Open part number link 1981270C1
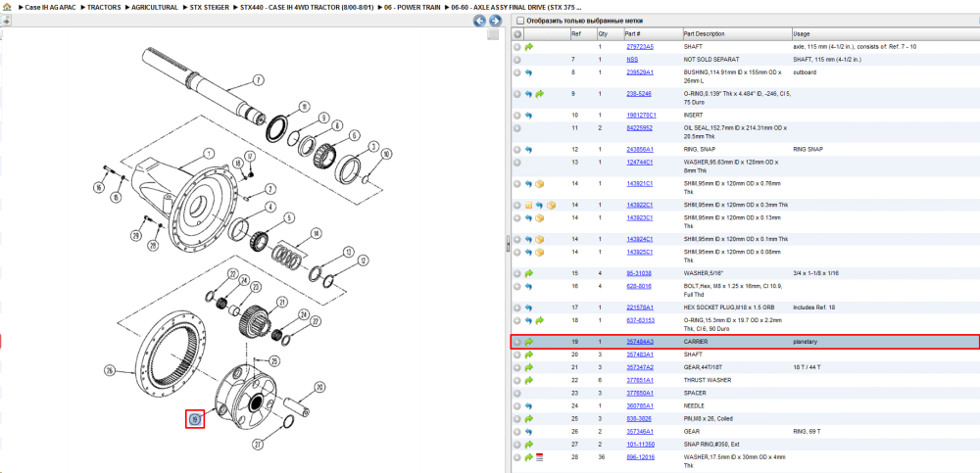The width and height of the screenshot is (980, 473). pyautogui.click(x=641, y=116)
